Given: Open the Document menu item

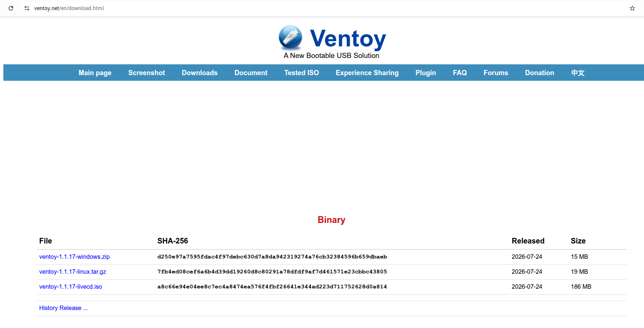Looking at the screenshot, I should [251, 73].
